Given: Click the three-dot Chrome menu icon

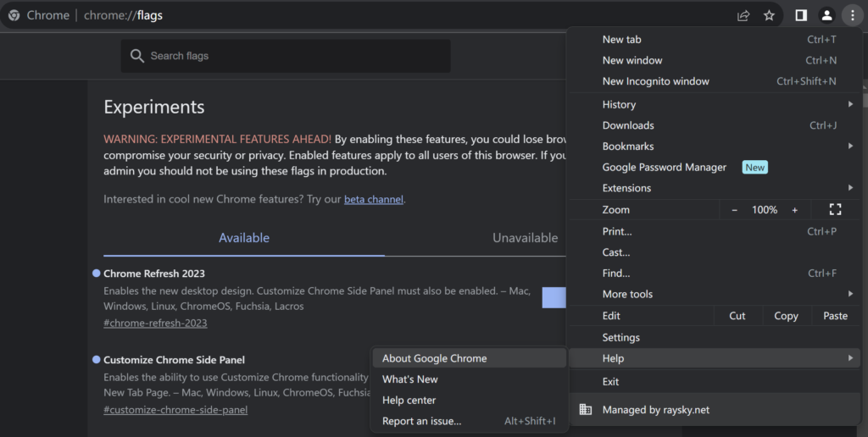Looking at the screenshot, I should pos(852,15).
